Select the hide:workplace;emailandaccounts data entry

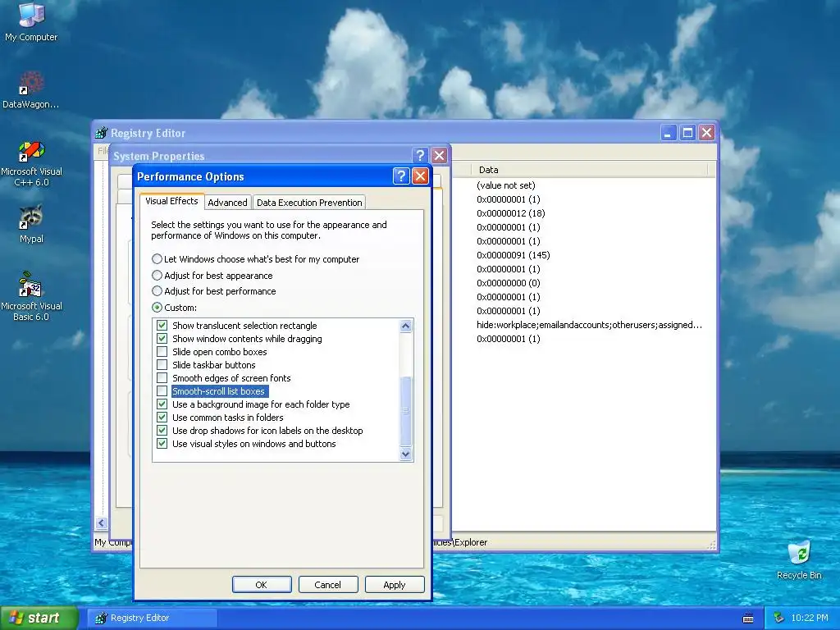(x=589, y=325)
